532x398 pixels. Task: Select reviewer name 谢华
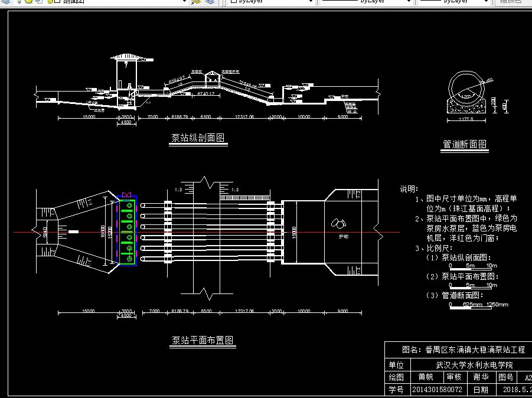(x=481, y=377)
